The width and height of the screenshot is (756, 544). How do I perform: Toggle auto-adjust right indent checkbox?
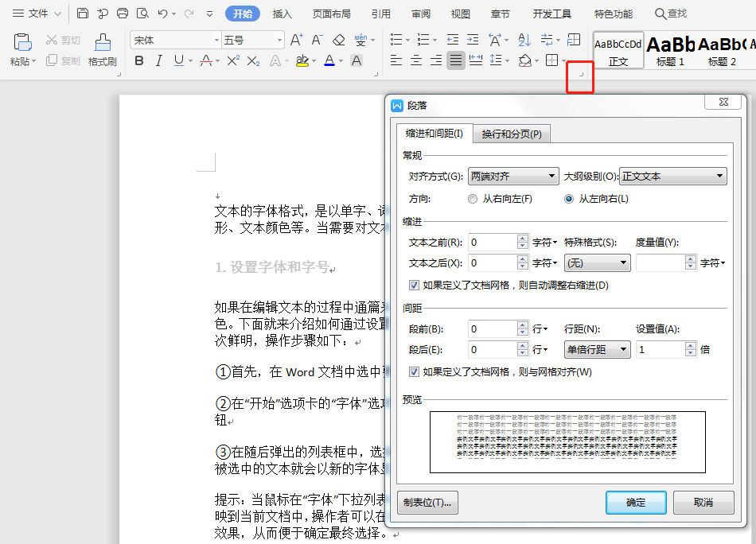coord(414,286)
